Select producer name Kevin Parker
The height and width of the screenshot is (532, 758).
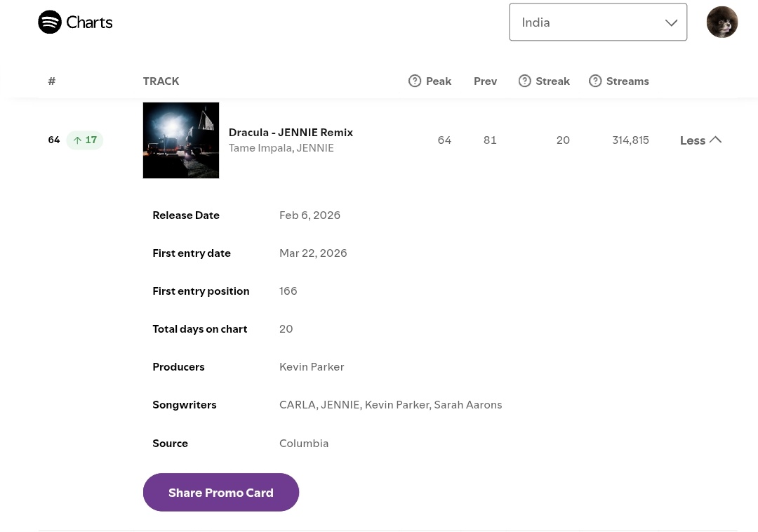click(312, 367)
